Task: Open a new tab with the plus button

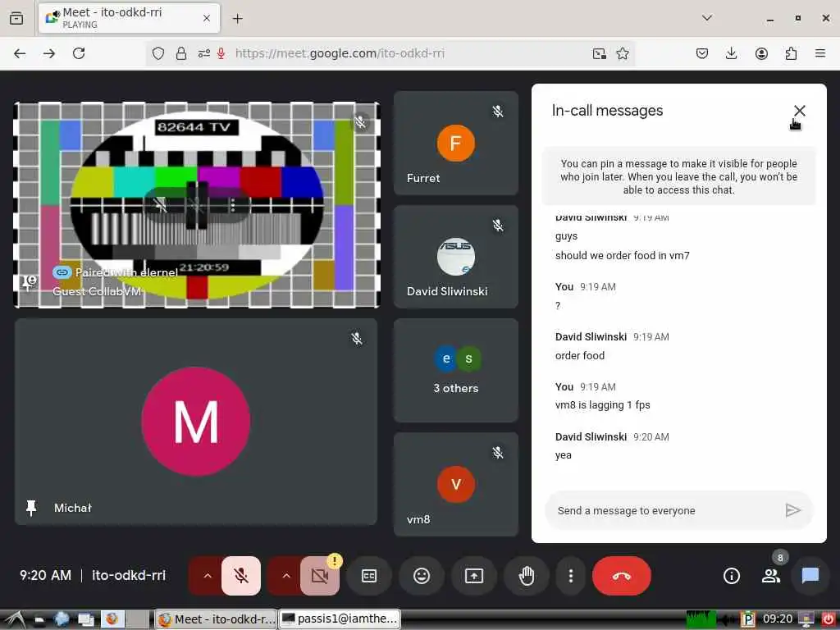Action: point(237,18)
